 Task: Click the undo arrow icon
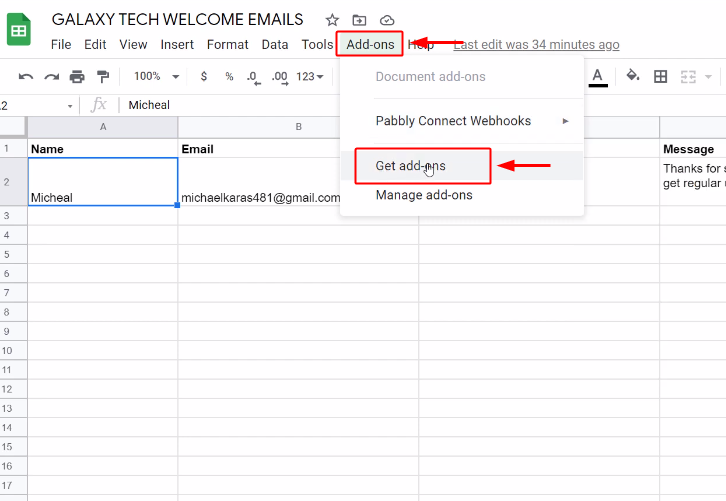tap(26, 76)
